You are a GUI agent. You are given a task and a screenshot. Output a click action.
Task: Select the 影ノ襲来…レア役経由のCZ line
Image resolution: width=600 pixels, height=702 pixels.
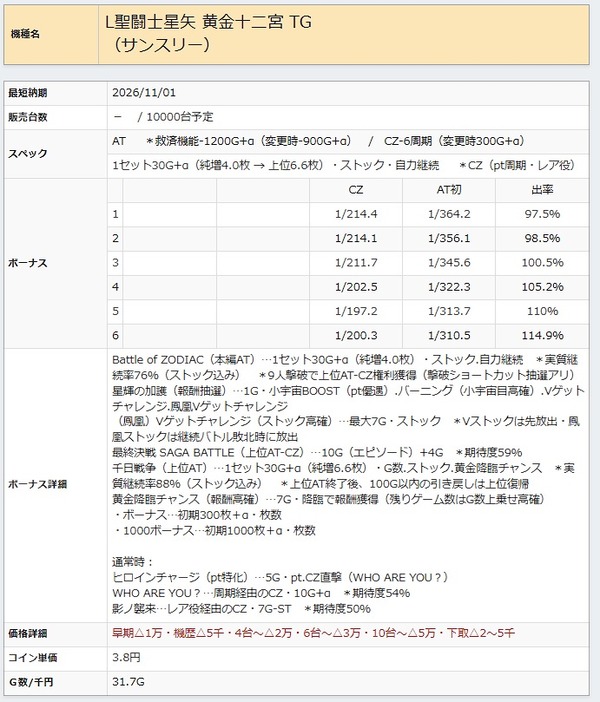click(x=241, y=608)
